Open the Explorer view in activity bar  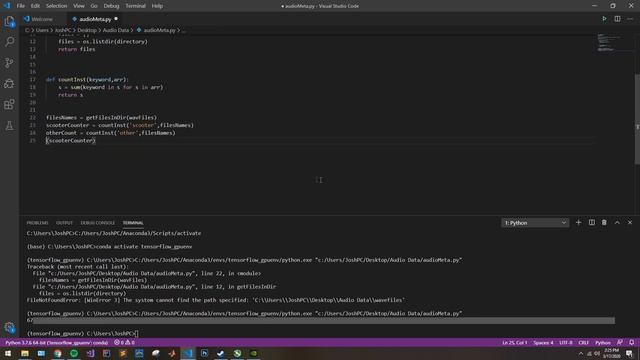tap(9, 22)
